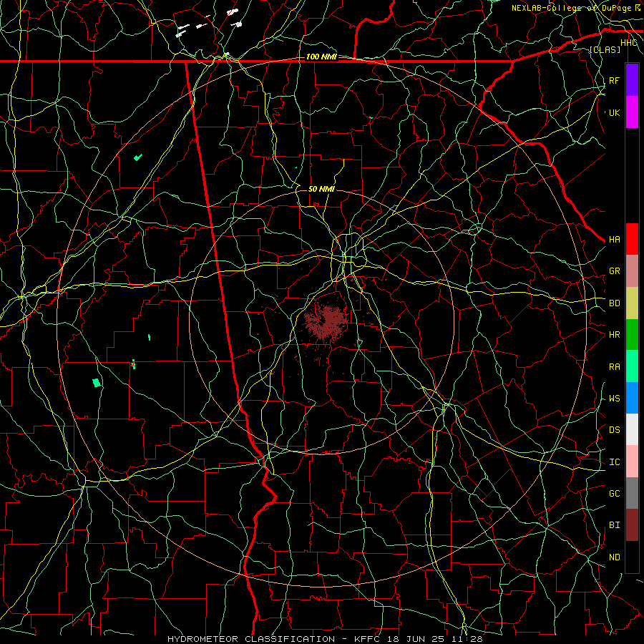The height and width of the screenshot is (644, 644).
Task: Click the ND black legend swatch
Action: [632, 557]
